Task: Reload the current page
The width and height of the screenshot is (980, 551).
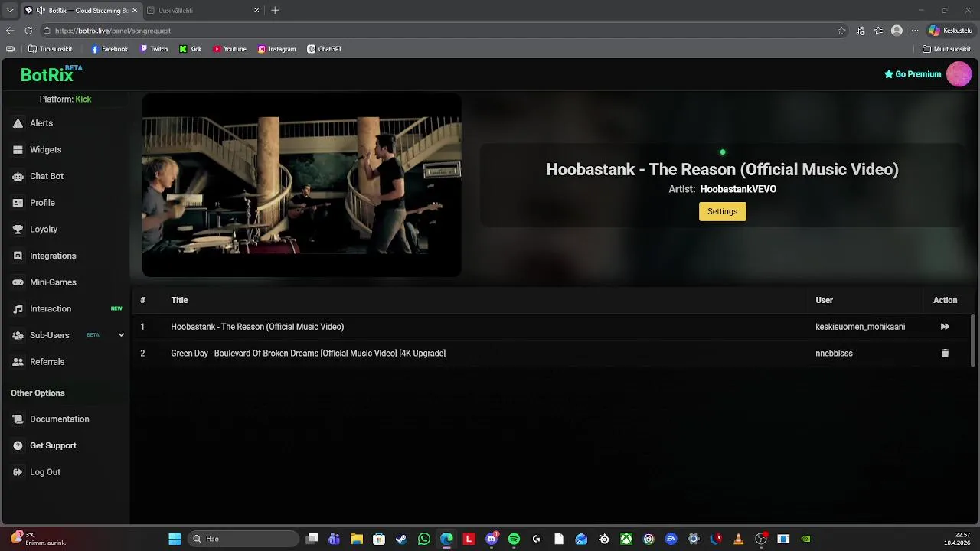Action: point(28,31)
